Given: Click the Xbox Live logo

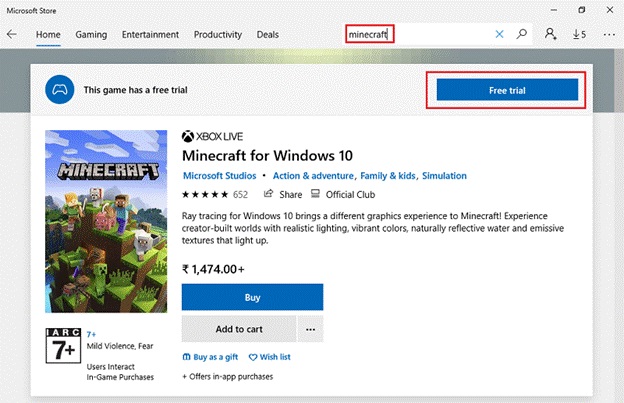Looking at the screenshot, I should coord(213,136).
